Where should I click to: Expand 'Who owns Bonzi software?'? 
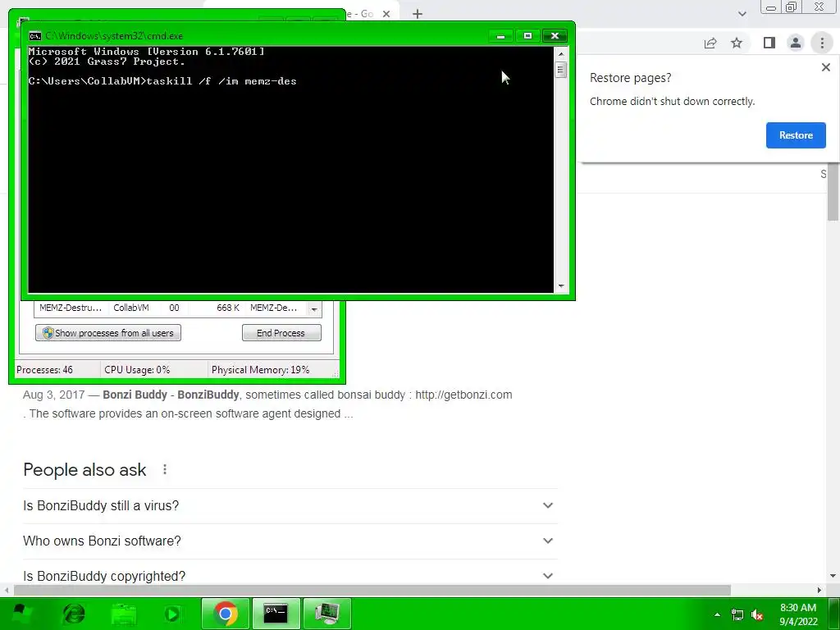tap(290, 541)
